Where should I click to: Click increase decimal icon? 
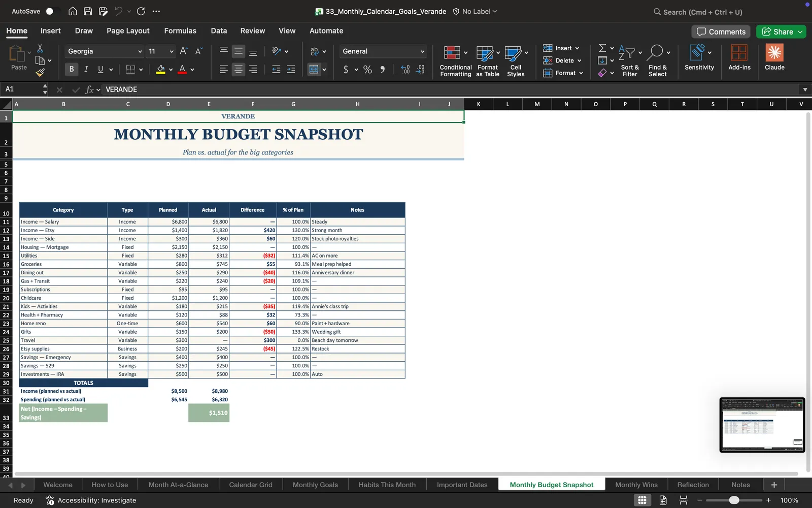click(x=405, y=70)
